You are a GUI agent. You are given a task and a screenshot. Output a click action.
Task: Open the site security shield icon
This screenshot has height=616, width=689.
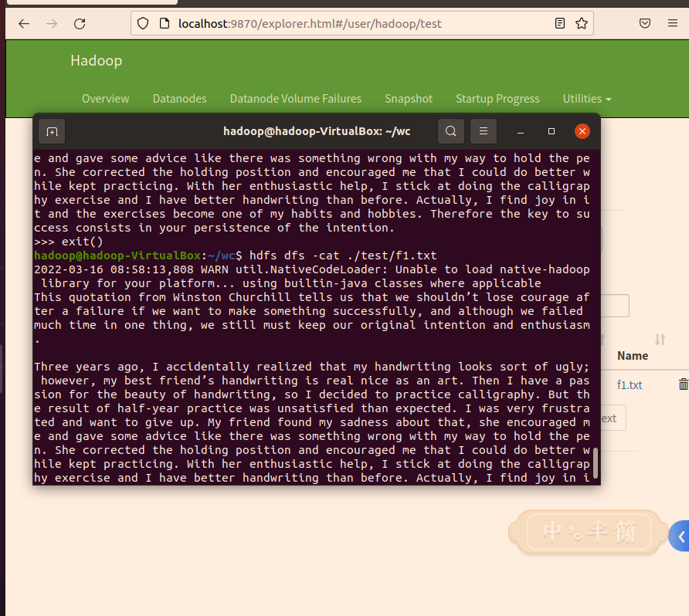pos(143,23)
